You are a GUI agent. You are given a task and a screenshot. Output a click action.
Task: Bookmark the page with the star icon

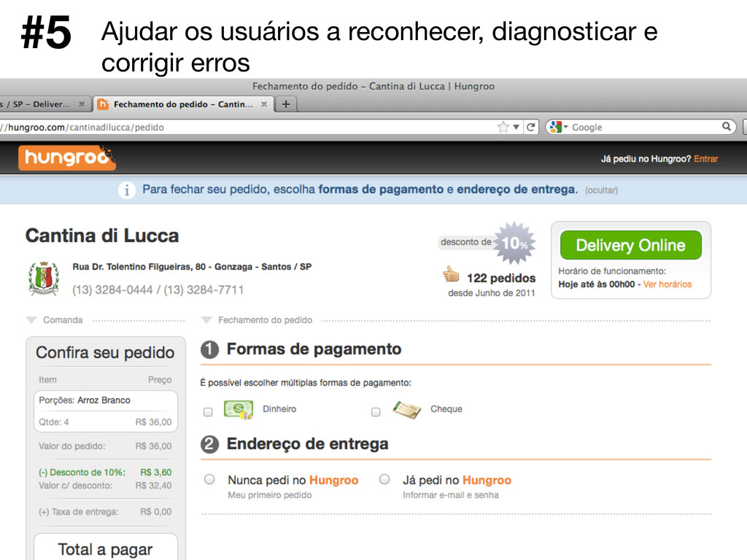pos(503,127)
